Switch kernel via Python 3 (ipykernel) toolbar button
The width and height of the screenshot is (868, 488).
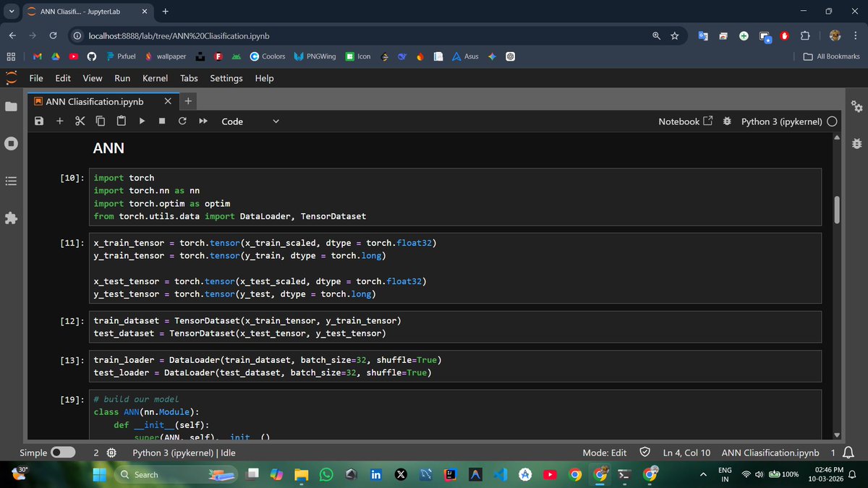(781, 121)
